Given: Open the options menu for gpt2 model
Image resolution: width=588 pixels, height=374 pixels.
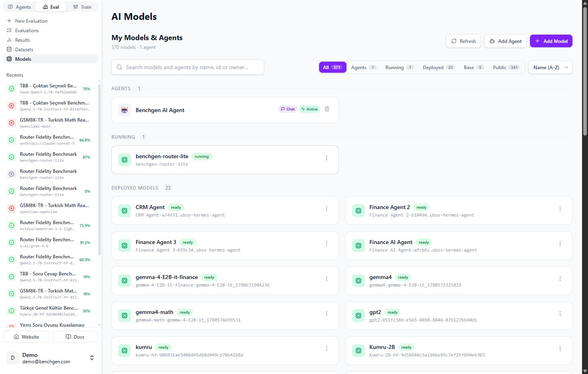Looking at the screenshot, I should [x=560, y=314].
